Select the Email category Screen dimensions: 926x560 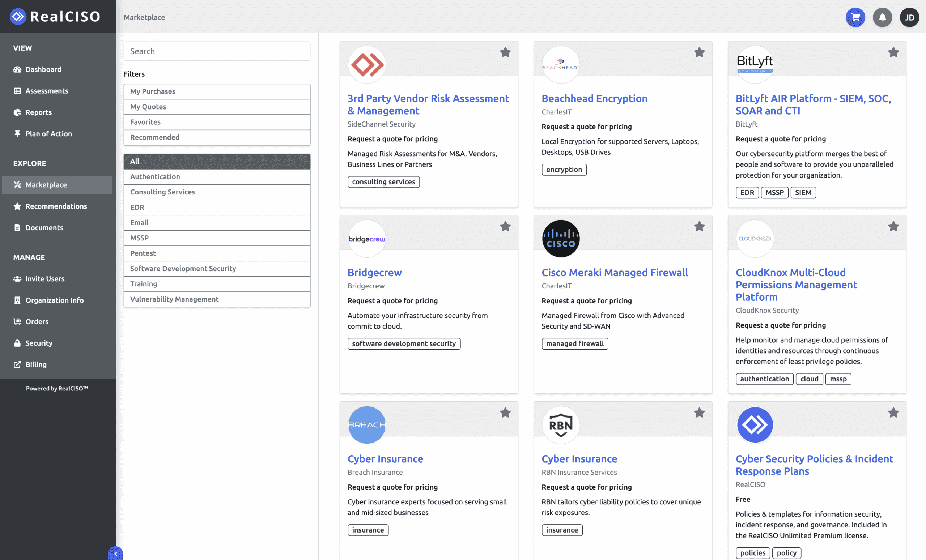tap(217, 223)
